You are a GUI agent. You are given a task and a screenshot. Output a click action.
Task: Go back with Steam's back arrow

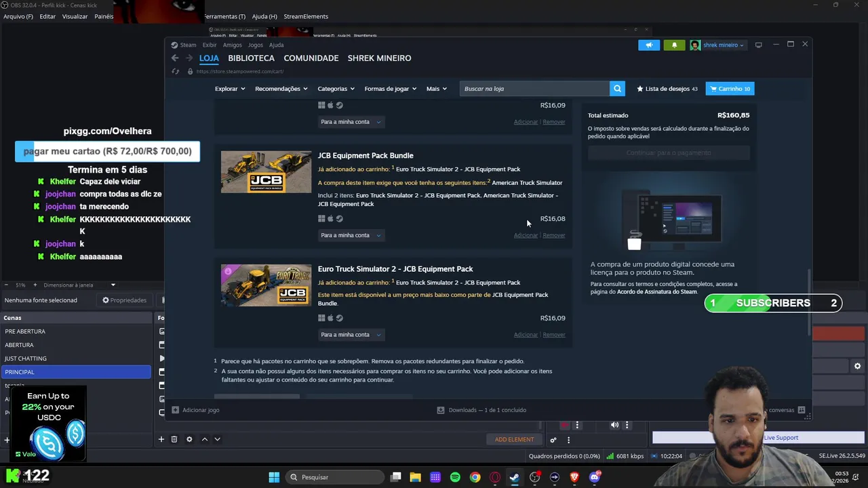point(175,58)
